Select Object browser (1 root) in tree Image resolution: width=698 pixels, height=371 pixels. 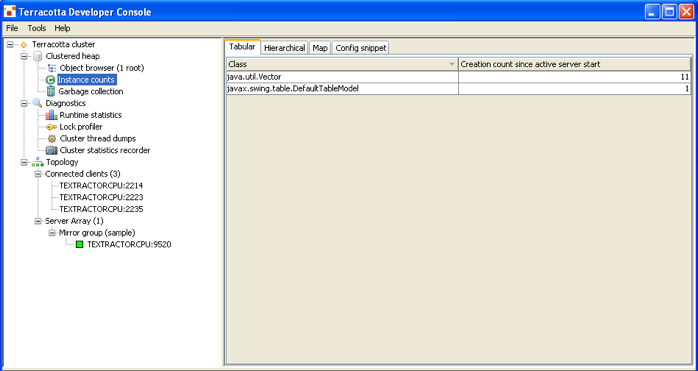click(102, 68)
